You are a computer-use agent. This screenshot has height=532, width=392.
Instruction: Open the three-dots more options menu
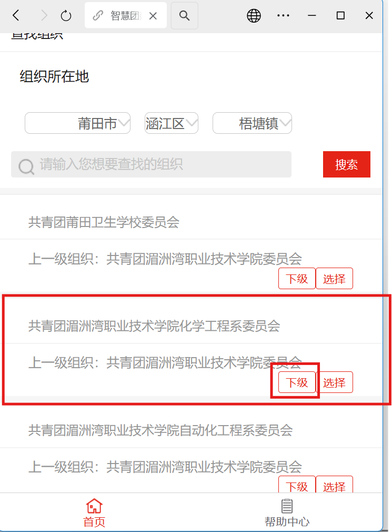(283, 16)
